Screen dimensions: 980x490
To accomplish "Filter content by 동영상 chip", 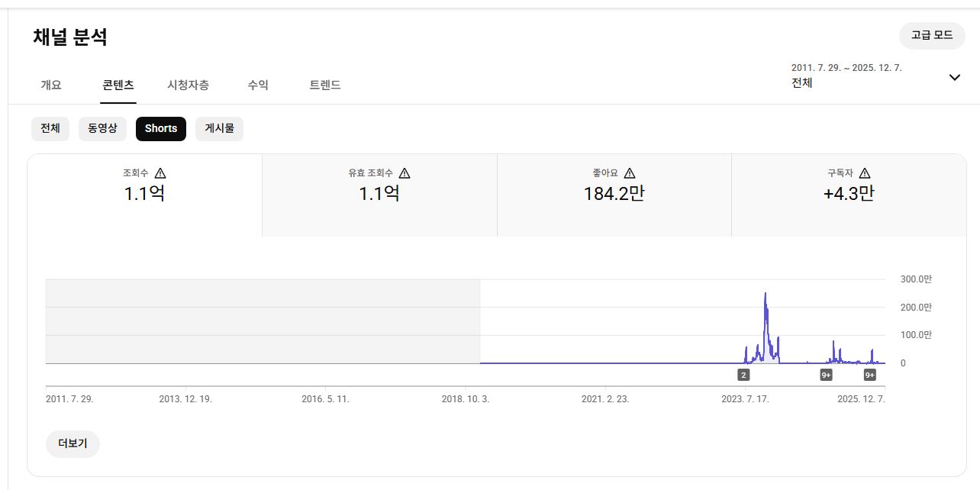I will pos(102,129).
